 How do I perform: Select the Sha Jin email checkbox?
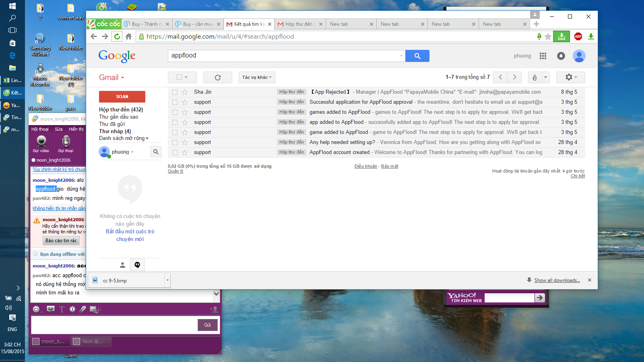(x=175, y=92)
